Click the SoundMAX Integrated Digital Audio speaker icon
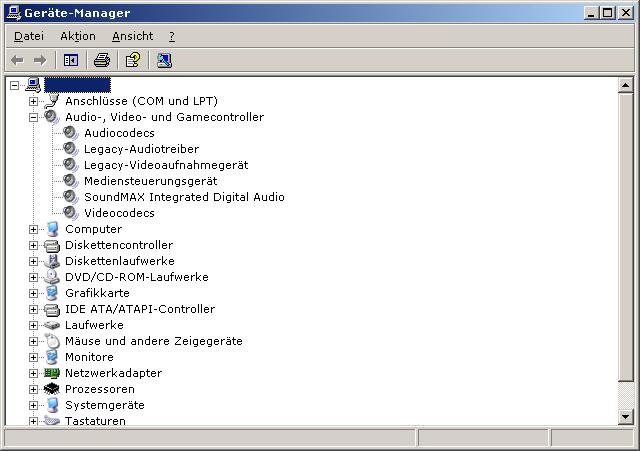The height and width of the screenshot is (451, 640). [x=70, y=197]
